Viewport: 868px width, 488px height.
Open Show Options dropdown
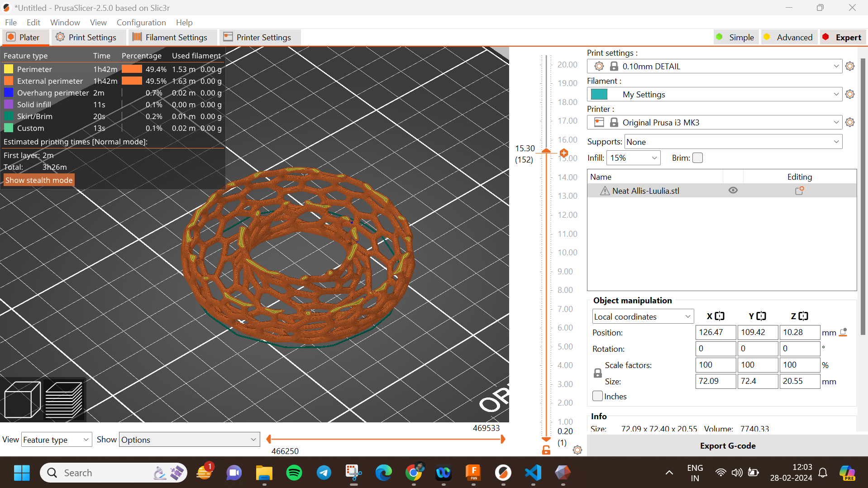(189, 440)
